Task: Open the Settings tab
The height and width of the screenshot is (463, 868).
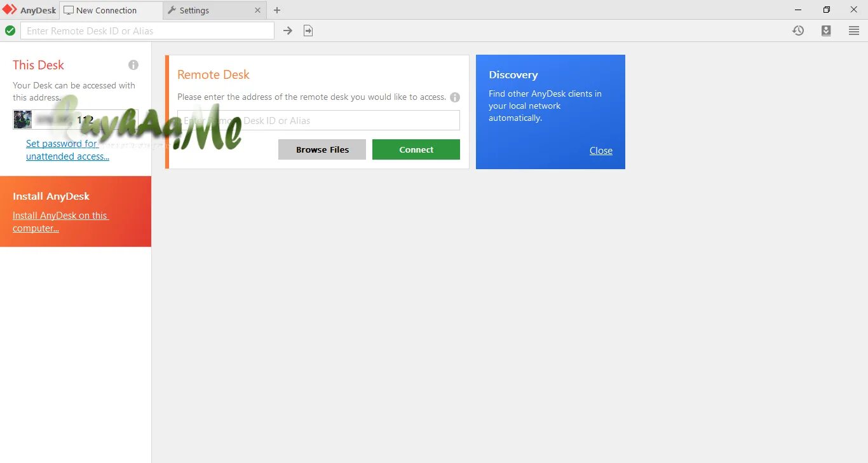Action: pos(214,10)
